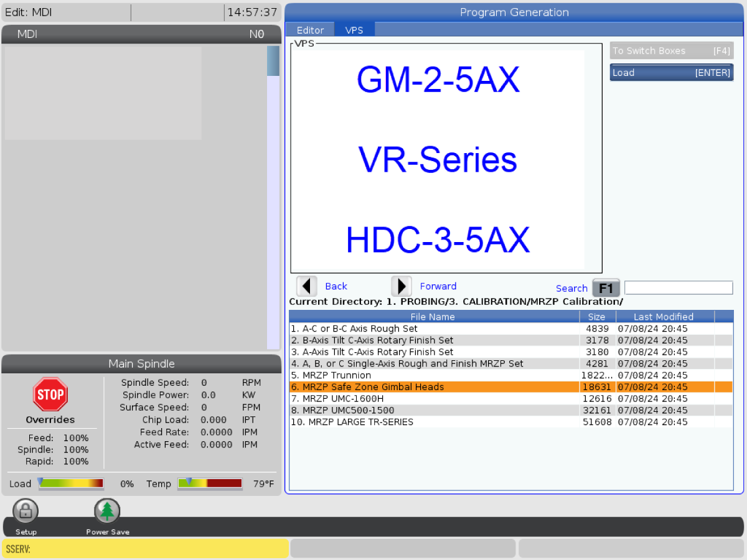Click the Back link text

336,286
